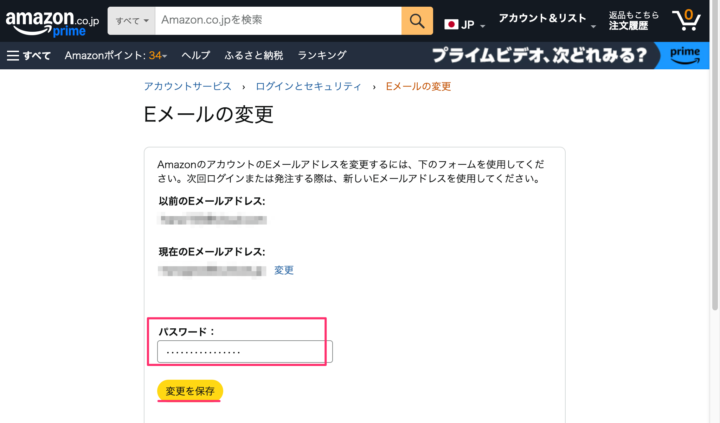Viewport: 720px width, 423px height.
Task: Go to ふるさと納税 page
Action: coord(254,55)
